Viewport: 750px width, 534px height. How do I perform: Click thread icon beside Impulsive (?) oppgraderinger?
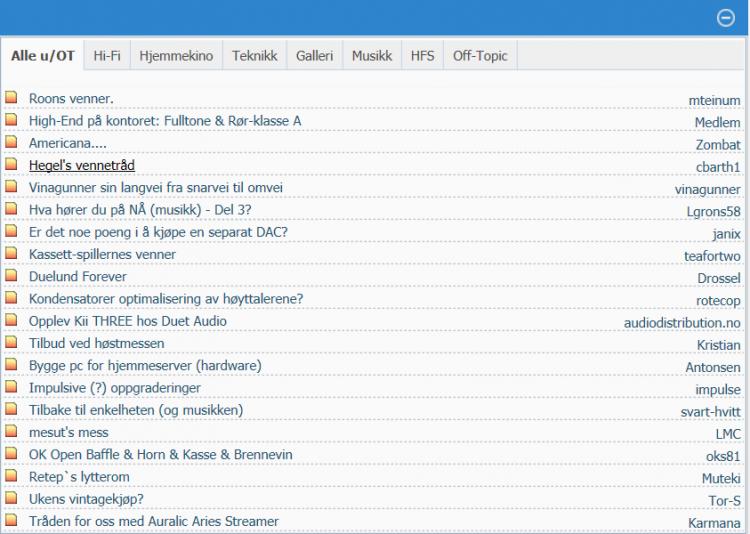click(11, 387)
